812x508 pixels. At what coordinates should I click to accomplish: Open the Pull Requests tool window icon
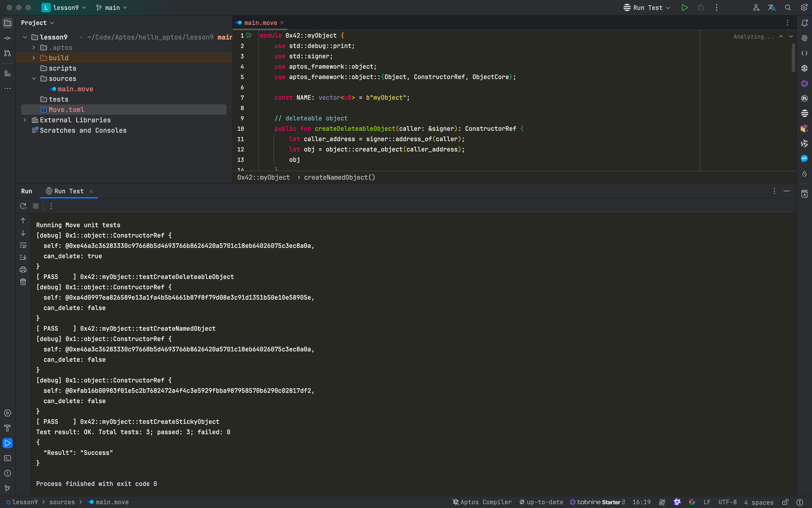(7, 53)
